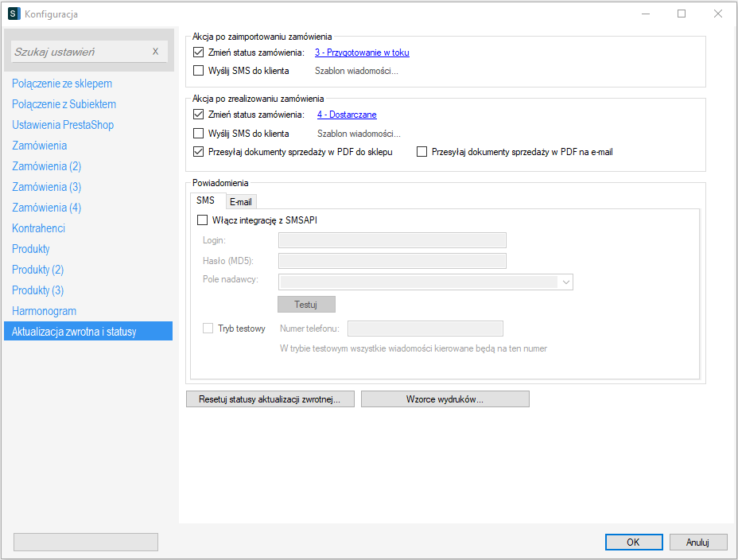
Task: Open 'Wzorce wydruków...' button
Action: (445, 399)
